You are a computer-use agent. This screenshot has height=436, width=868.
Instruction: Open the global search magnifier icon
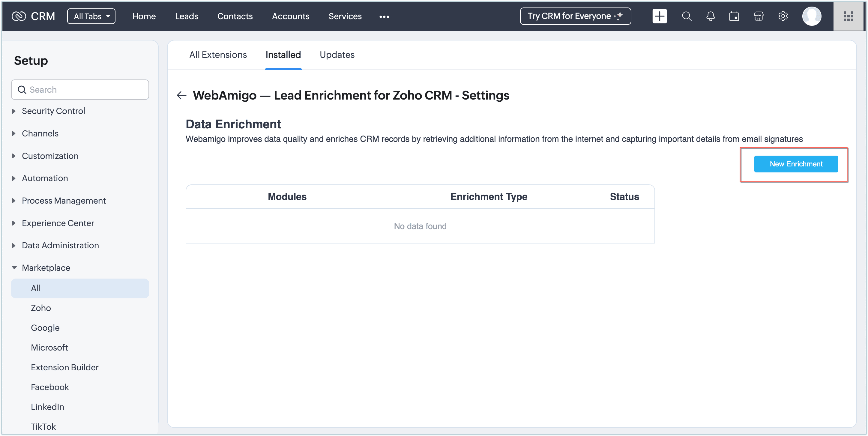pyautogui.click(x=686, y=16)
